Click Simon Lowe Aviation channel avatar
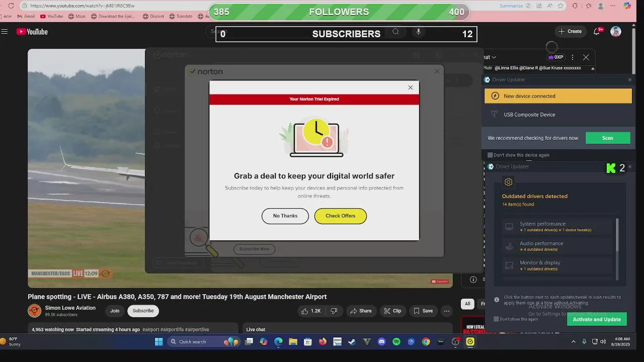 coord(34,311)
